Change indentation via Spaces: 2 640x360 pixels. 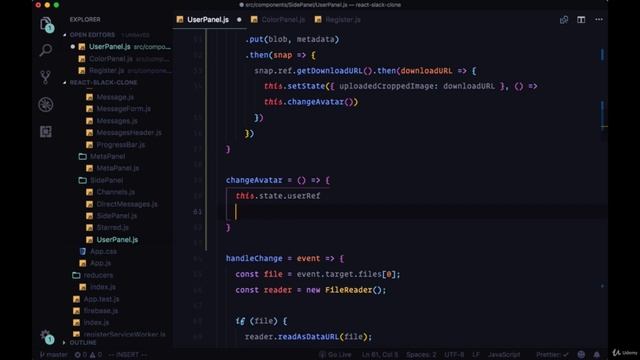421,355
